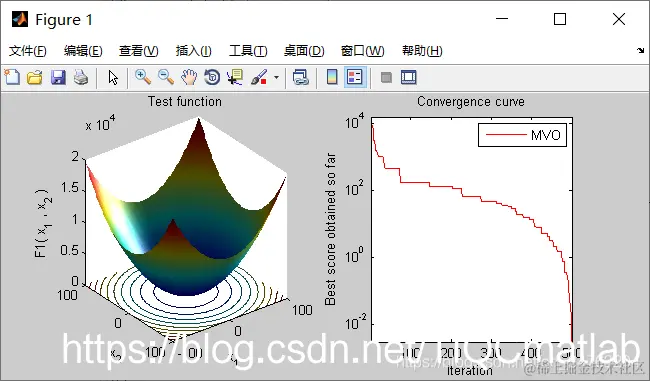Open the 帮助(H) menu
Viewport: 650px width, 381px height.
[x=422, y=51]
